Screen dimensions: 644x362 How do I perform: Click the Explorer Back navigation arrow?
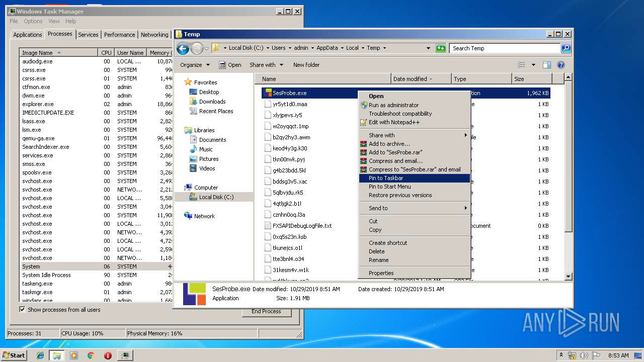(183, 48)
